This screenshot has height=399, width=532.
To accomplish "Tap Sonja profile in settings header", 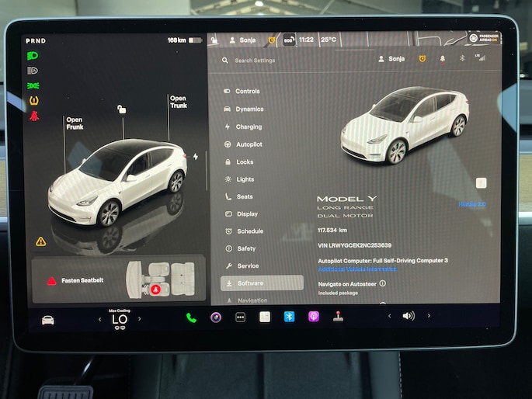I will click(x=391, y=59).
